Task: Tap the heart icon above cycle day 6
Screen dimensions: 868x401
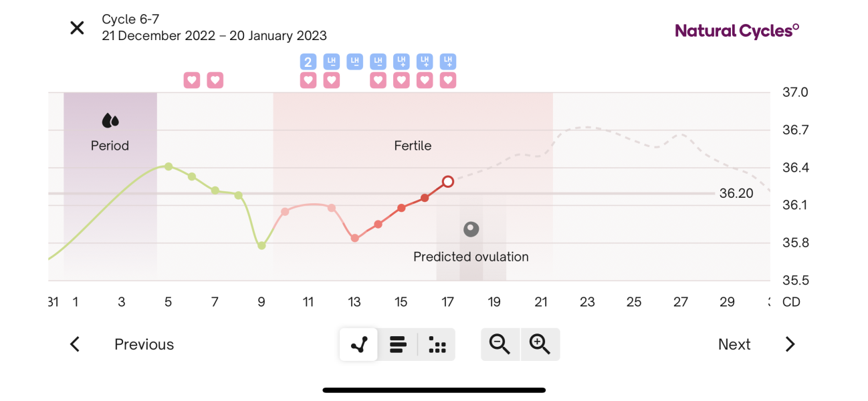Action: [x=192, y=80]
